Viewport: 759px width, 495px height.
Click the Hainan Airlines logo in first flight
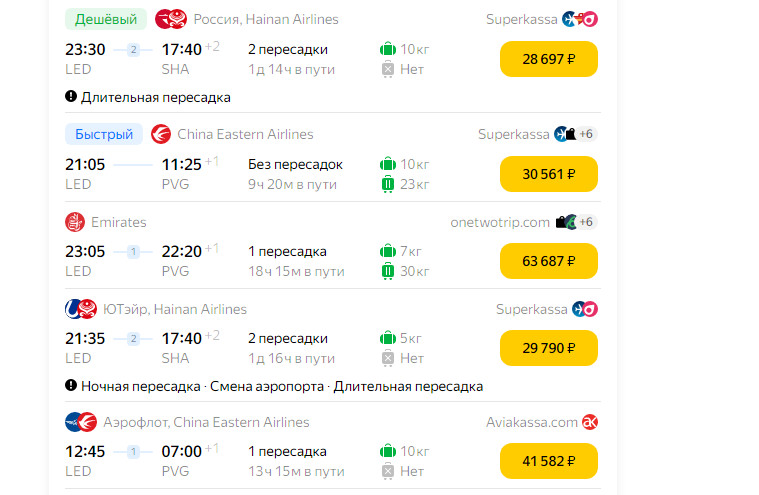[x=171, y=19]
